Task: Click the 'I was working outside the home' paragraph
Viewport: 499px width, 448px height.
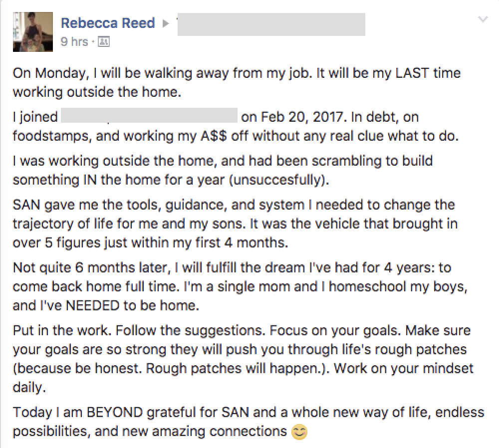Action: [223, 170]
